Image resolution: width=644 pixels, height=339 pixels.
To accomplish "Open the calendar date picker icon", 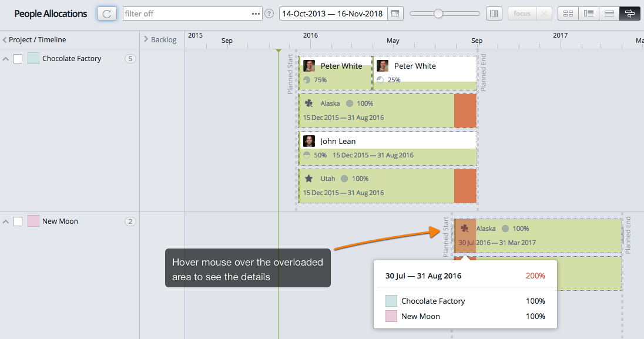I will pyautogui.click(x=394, y=13).
